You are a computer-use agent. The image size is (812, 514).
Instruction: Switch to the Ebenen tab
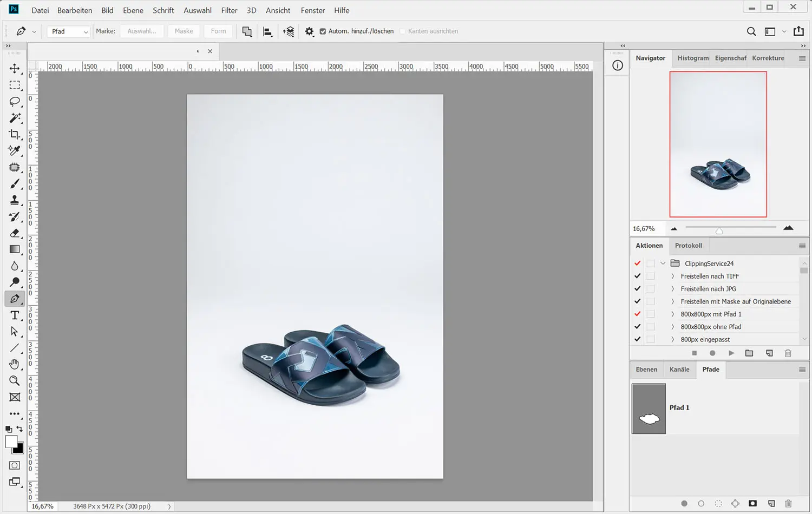646,370
